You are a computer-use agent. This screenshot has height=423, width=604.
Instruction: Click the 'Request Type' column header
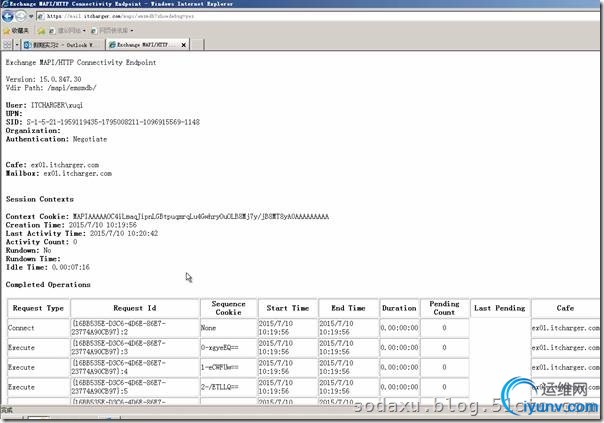pos(38,308)
